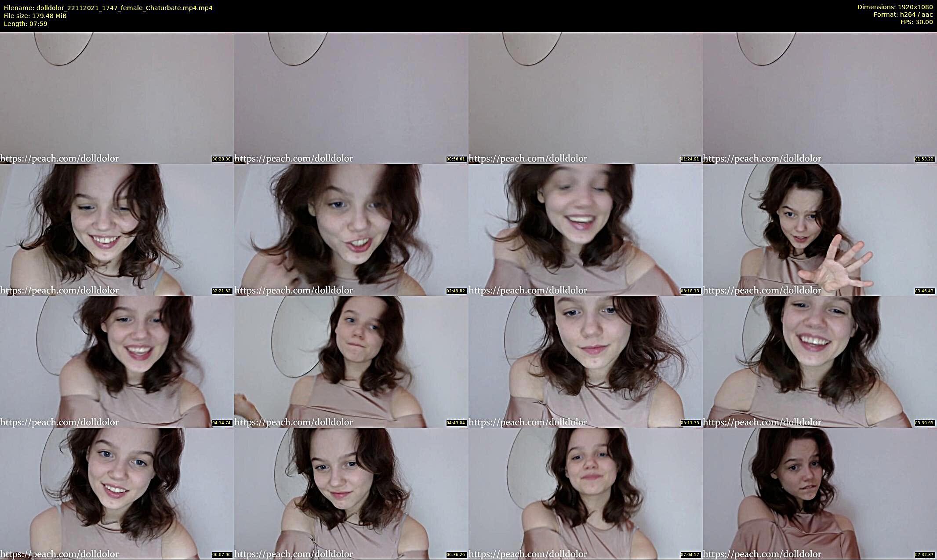
Task: Select the frame timestamped 02:21.52
Action: pyautogui.click(x=117, y=229)
